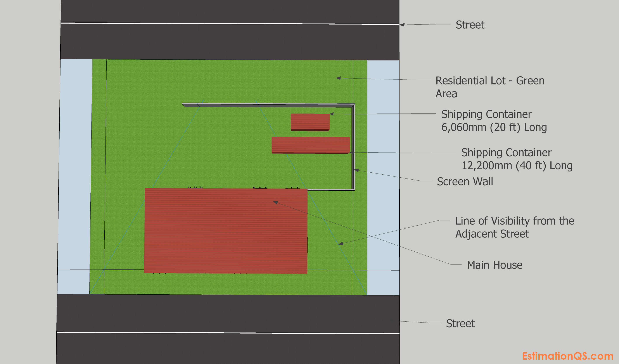This screenshot has height=364, width=619.
Task: Click the bottom street's white center line
Action: click(221, 333)
